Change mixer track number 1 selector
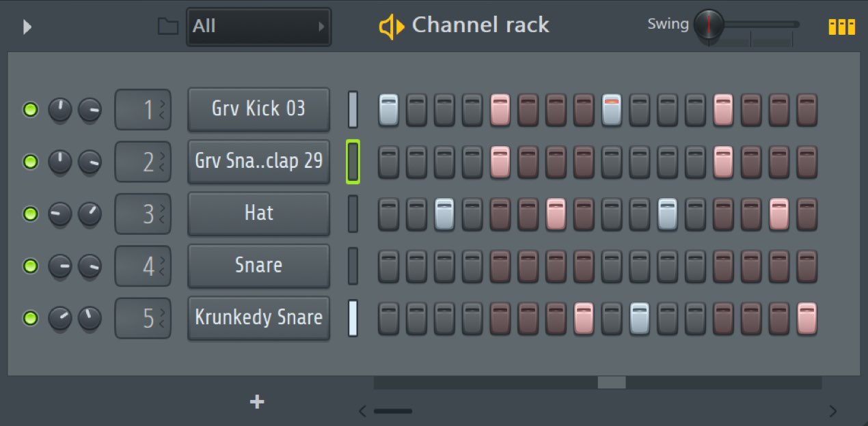Image resolution: width=868 pixels, height=426 pixels. point(143,109)
